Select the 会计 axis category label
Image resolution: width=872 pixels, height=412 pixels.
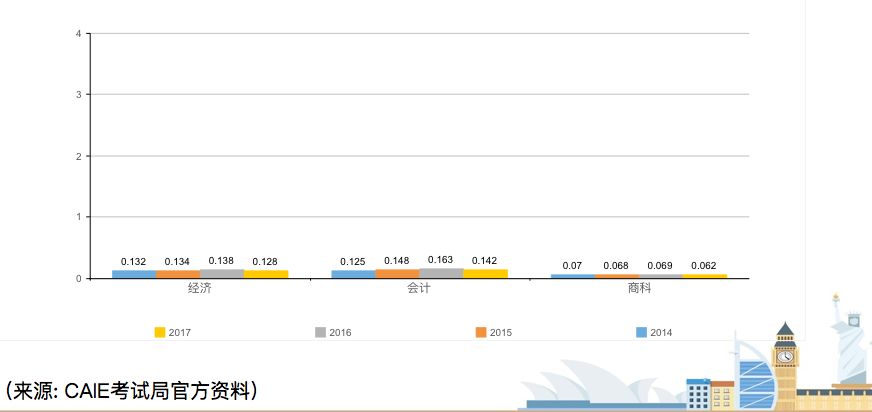pyautogui.click(x=419, y=288)
